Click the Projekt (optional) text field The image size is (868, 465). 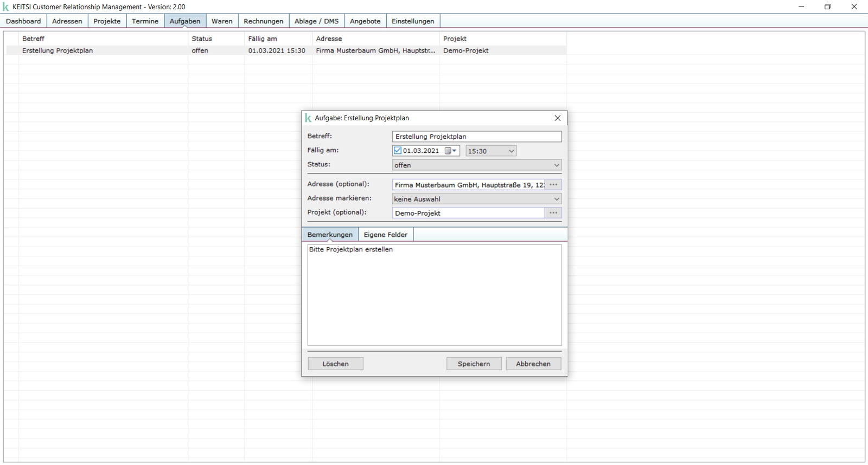tap(469, 213)
